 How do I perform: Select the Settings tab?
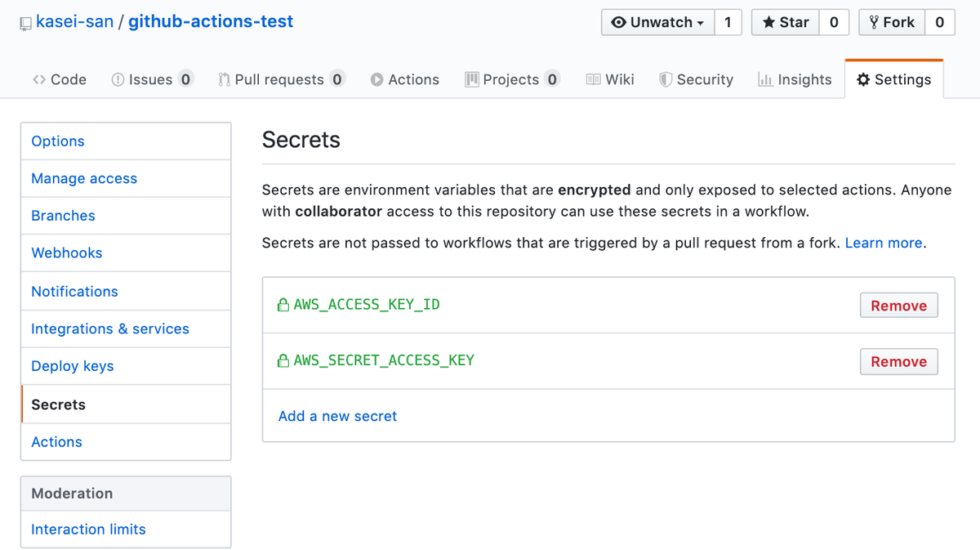click(894, 79)
